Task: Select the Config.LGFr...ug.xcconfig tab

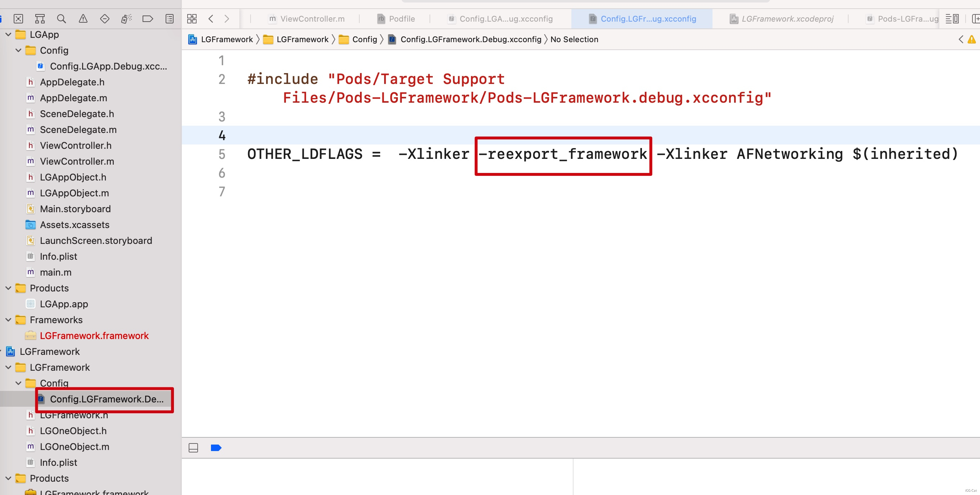Action: [642, 19]
